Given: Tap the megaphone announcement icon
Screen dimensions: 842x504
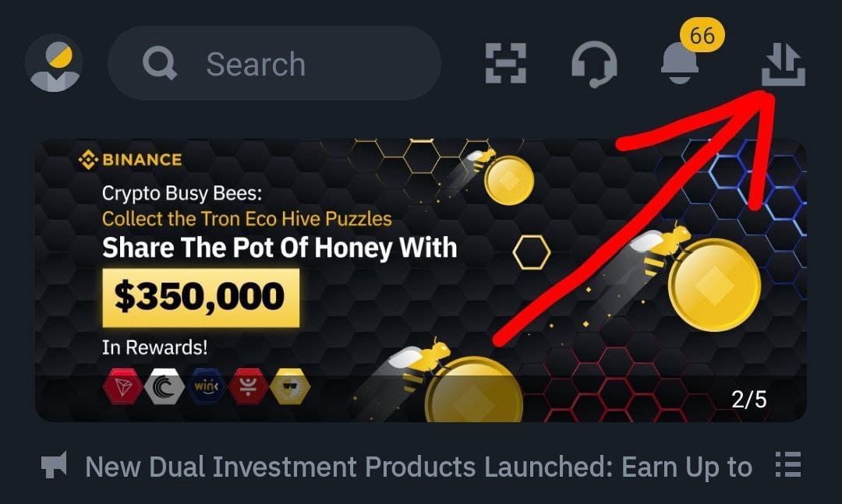Looking at the screenshot, I should coord(55,465).
